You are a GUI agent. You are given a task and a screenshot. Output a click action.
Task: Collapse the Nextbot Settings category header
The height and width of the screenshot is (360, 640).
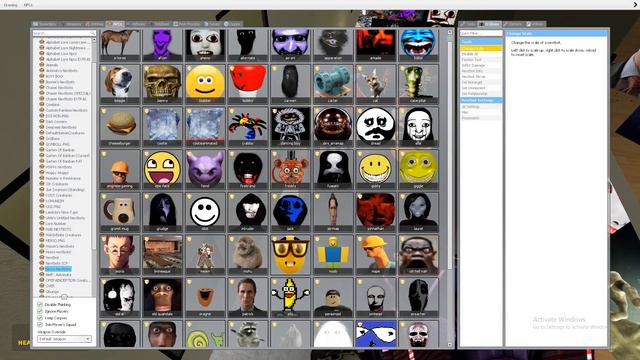(481, 100)
